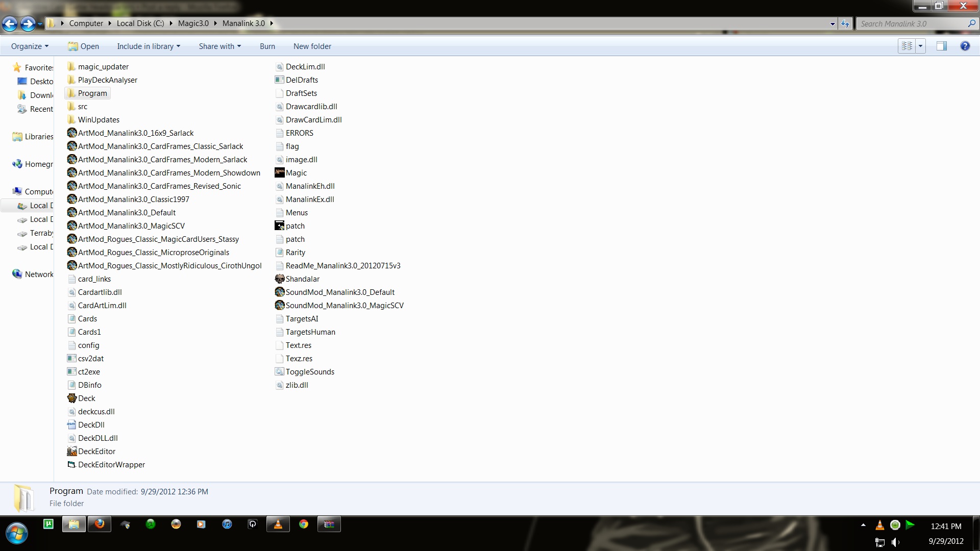Open the Share with dropdown

pyautogui.click(x=219, y=46)
